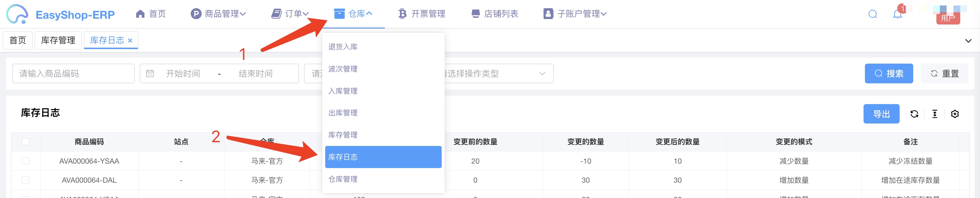
Task: Click the 请输入商品编码 input field
Action: [74, 74]
